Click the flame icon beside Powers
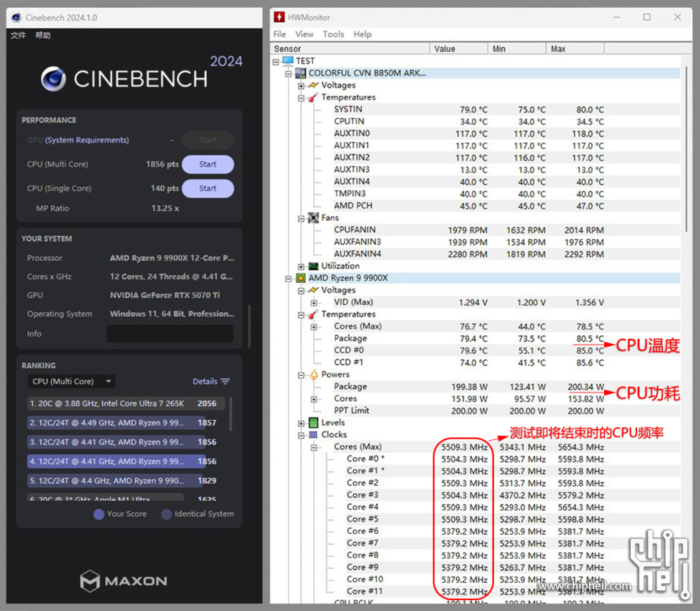This screenshot has height=611, width=700. (x=313, y=374)
